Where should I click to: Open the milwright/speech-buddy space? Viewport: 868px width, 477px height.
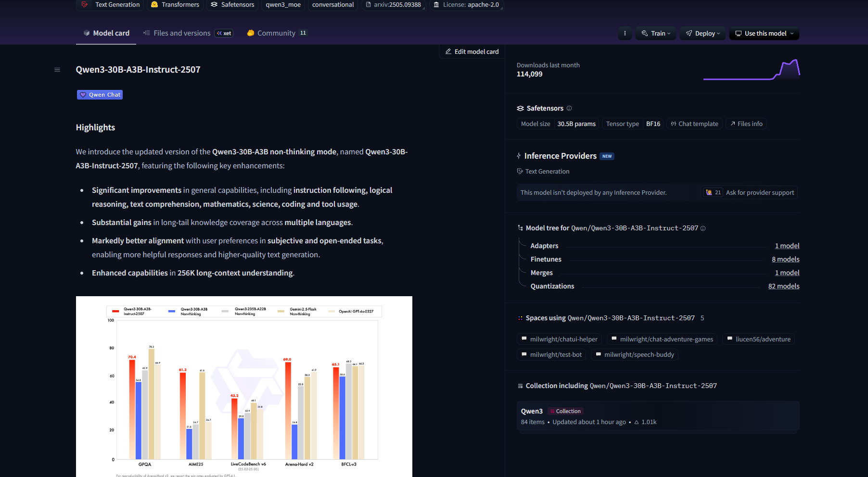click(635, 355)
